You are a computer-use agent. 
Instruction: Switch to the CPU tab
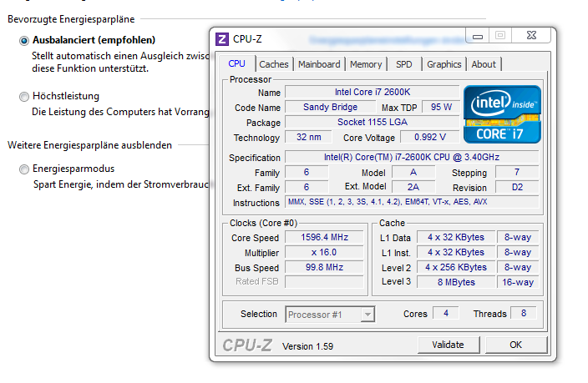tap(236, 63)
